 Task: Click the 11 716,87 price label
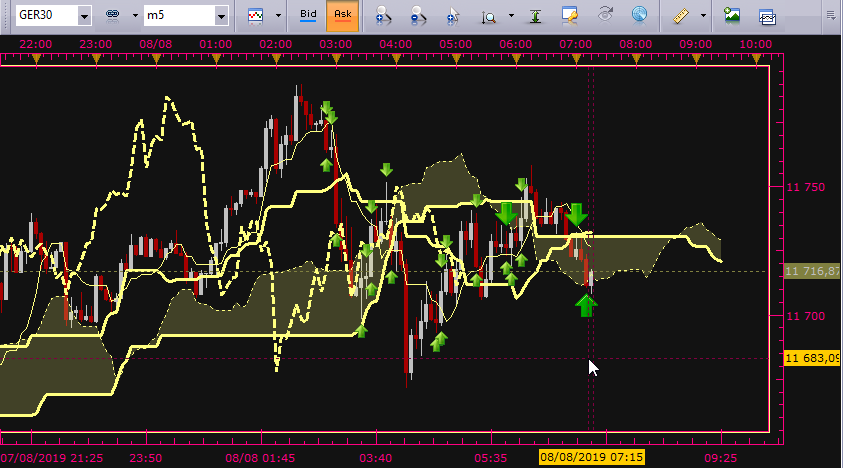pos(812,271)
